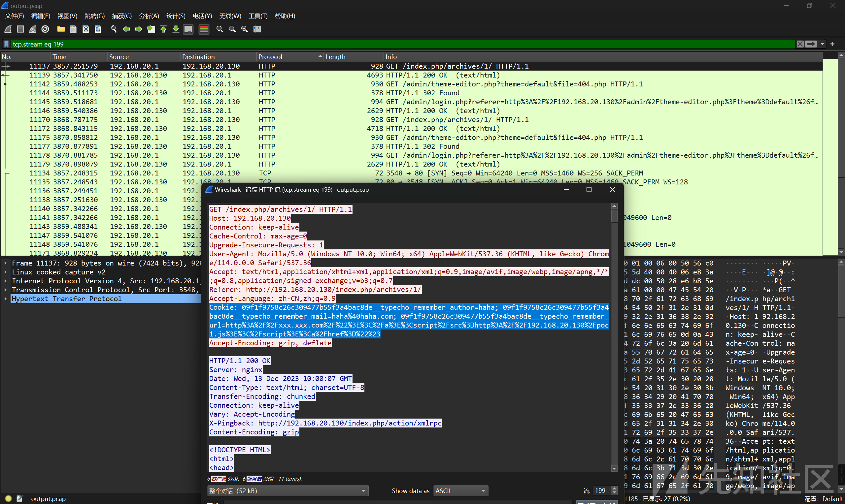The height and width of the screenshot is (504, 845).
Task: Open 工具(T) menu
Action: coord(258,16)
